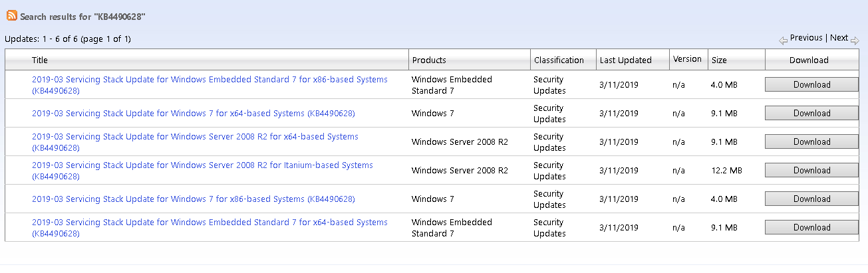Screen dimensions: 868x273
Task: Download the Windows 7 x64 update
Action: pos(811,113)
